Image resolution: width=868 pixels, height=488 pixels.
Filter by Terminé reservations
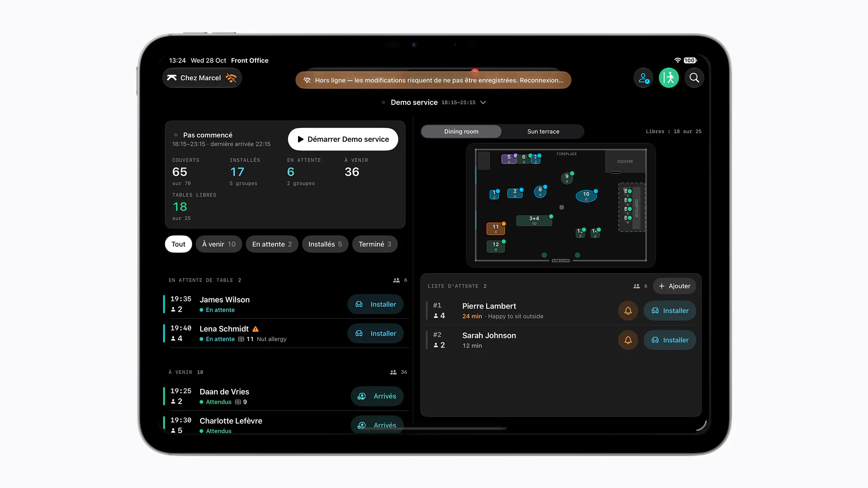(375, 244)
